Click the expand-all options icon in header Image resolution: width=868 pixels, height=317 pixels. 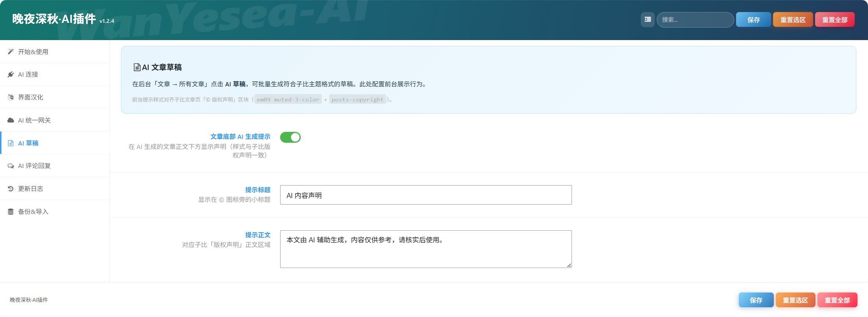click(x=648, y=19)
